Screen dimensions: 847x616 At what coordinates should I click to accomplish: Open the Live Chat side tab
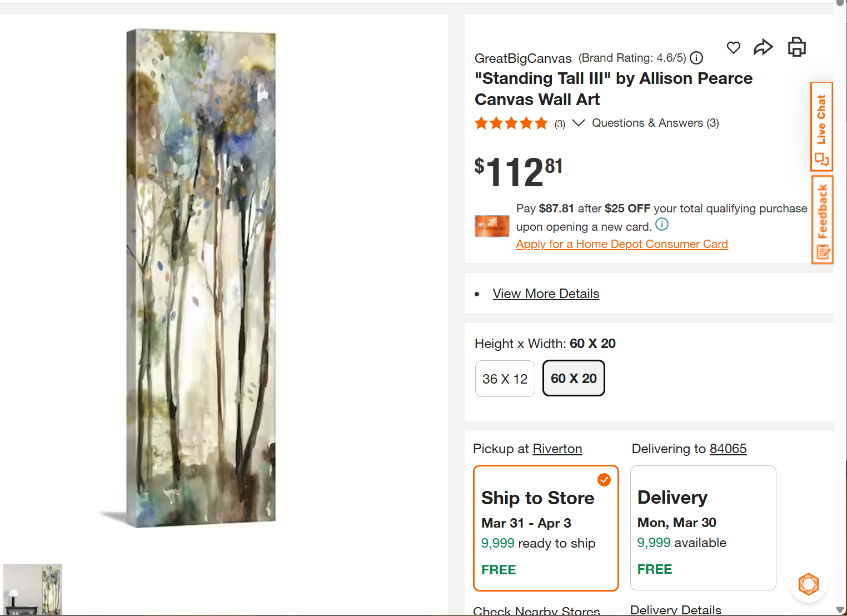click(821, 127)
